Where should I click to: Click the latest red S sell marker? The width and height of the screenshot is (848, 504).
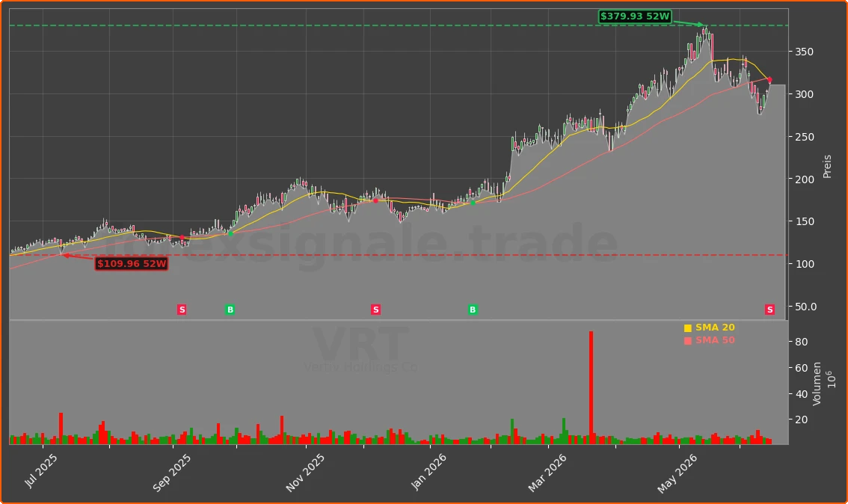click(x=769, y=310)
